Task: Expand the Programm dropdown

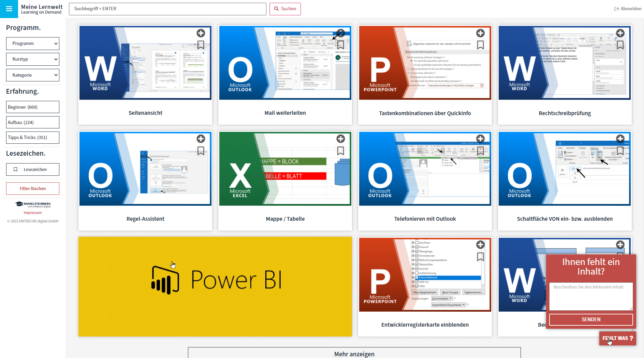Action: pos(33,44)
